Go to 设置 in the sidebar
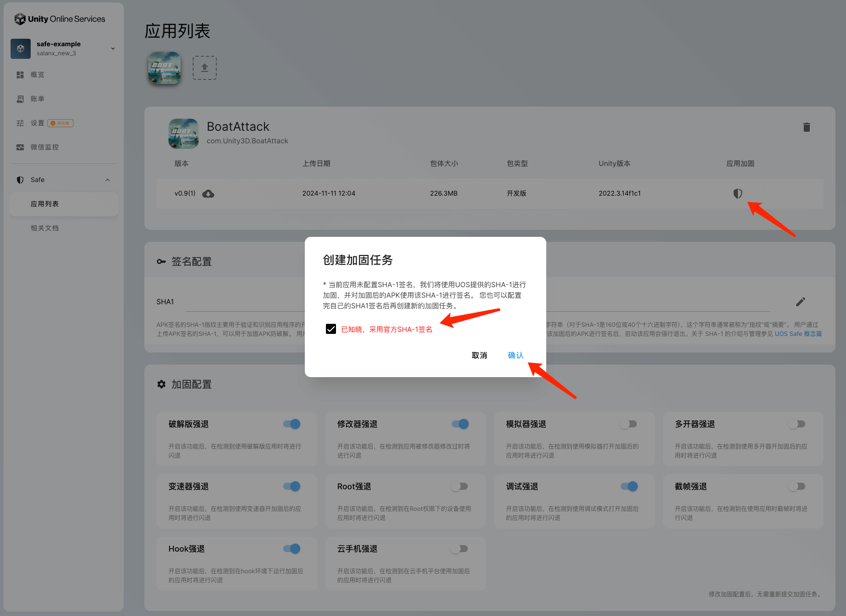846x616 pixels. [37, 123]
